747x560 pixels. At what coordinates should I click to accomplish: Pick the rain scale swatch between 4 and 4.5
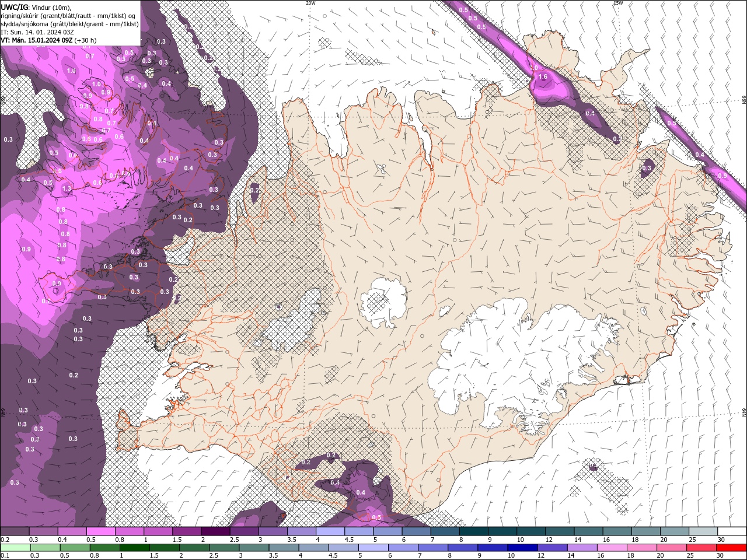tap(313, 548)
